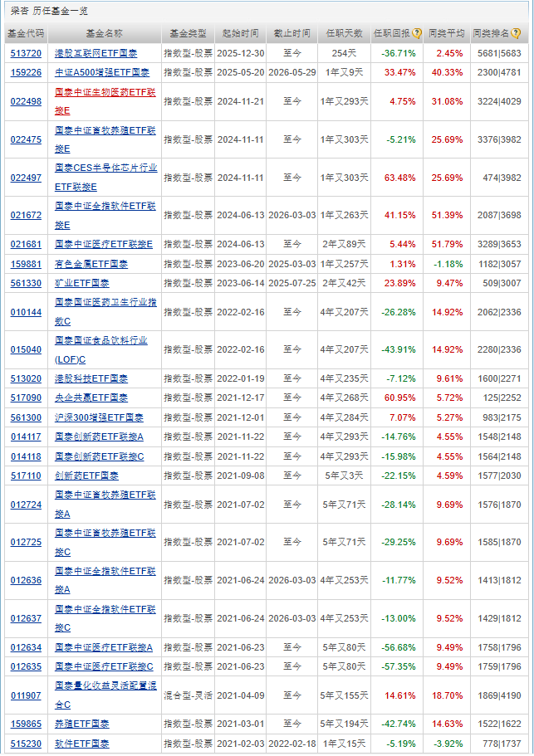
Task: Open fund code 515230 link
Action: tap(26, 744)
